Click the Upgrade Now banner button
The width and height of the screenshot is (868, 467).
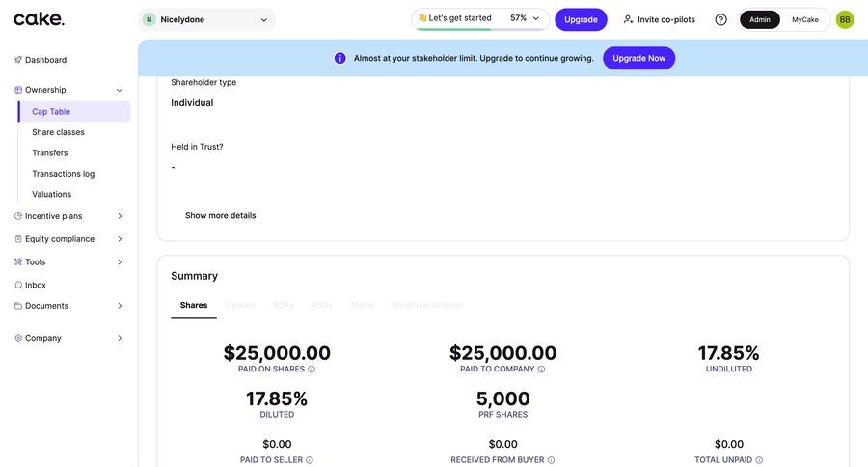(x=638, y=58)
